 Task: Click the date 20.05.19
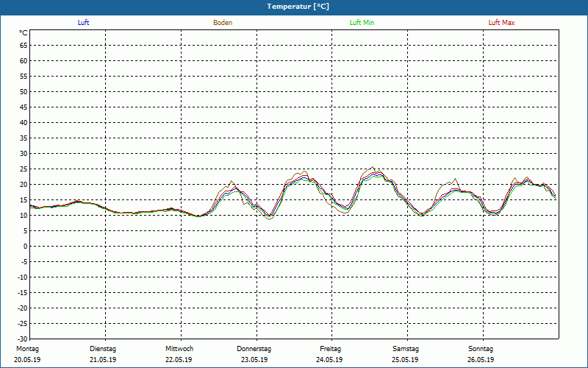click(27, 360)
